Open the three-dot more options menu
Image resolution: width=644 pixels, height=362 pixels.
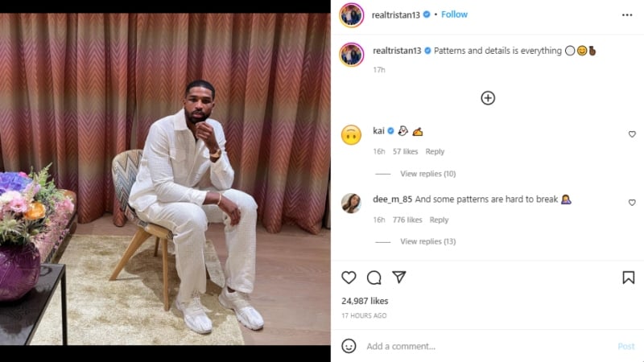tap(627, 14)
